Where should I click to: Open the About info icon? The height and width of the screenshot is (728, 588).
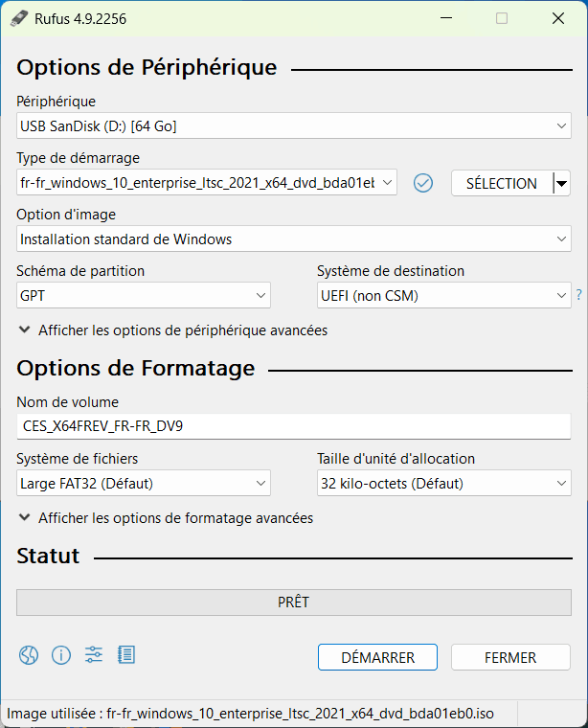(x=60, y=655)
